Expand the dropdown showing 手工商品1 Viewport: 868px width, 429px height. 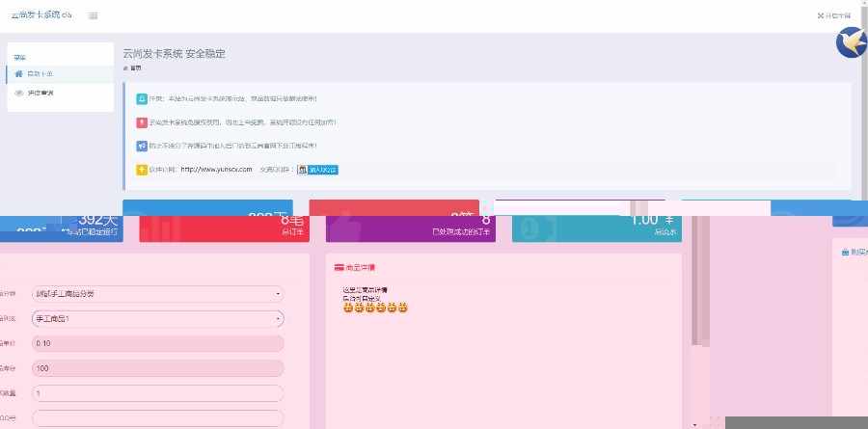coord(158,319)
